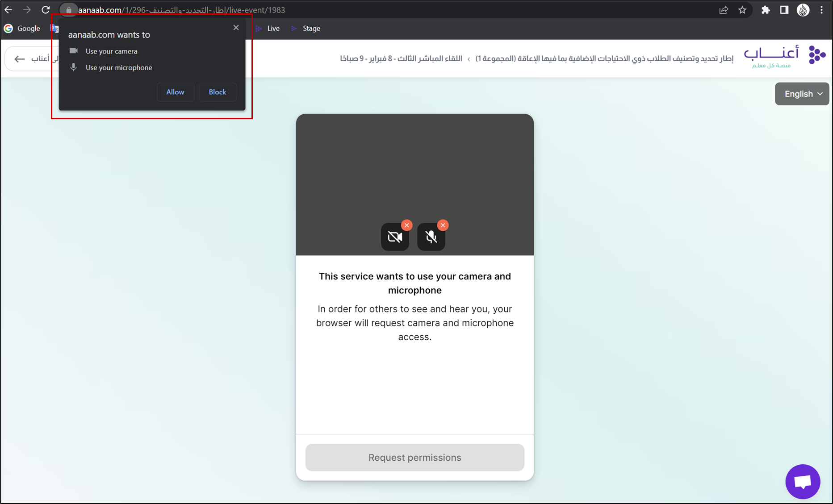
Task: Open the English language dropdown
Action: pyautogui.click(x=802, y=94)
